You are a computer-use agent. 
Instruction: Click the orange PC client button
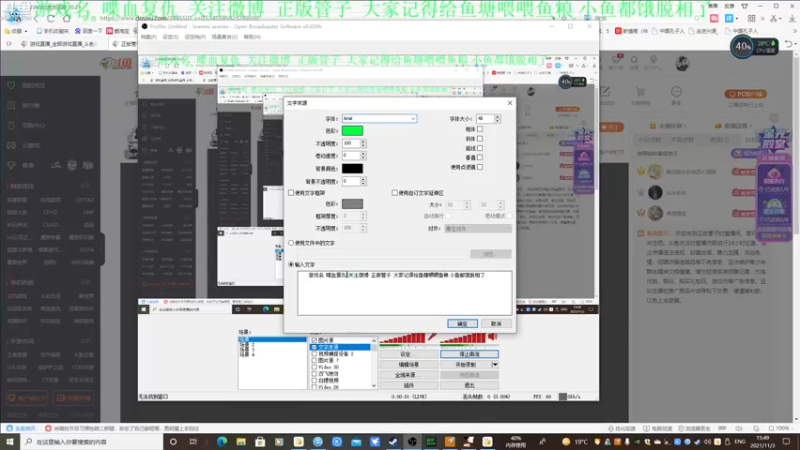coord(745,94)
